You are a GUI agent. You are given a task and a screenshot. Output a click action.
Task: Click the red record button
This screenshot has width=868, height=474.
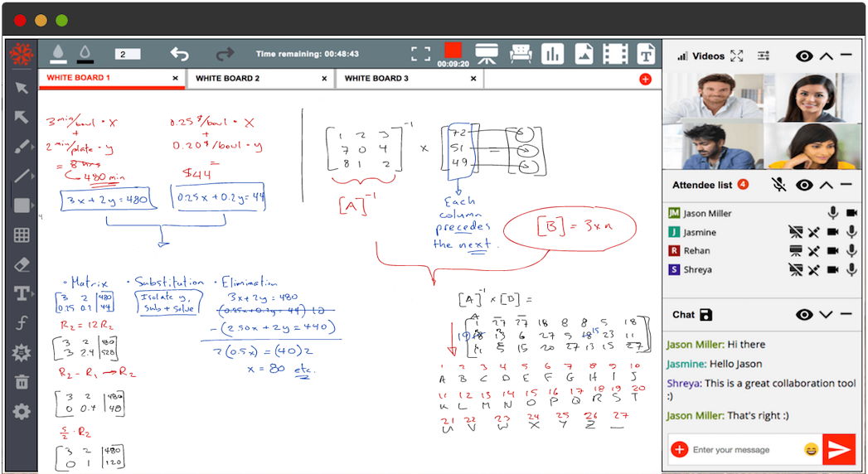[x=453, y=51]
